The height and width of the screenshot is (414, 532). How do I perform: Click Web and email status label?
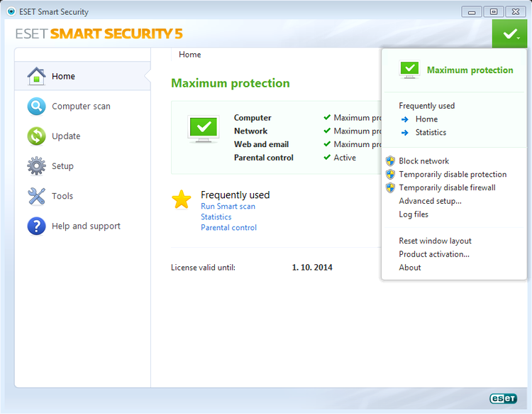tap(261, 144)
